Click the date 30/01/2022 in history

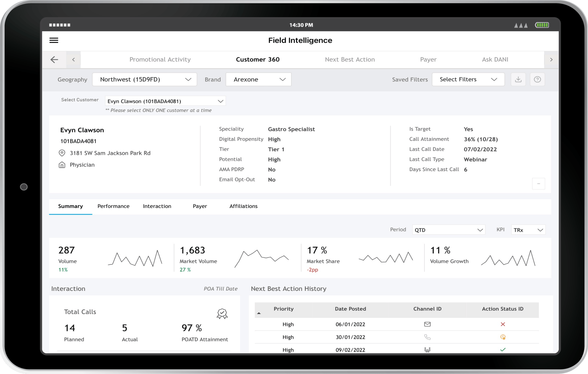coord(350,337)
